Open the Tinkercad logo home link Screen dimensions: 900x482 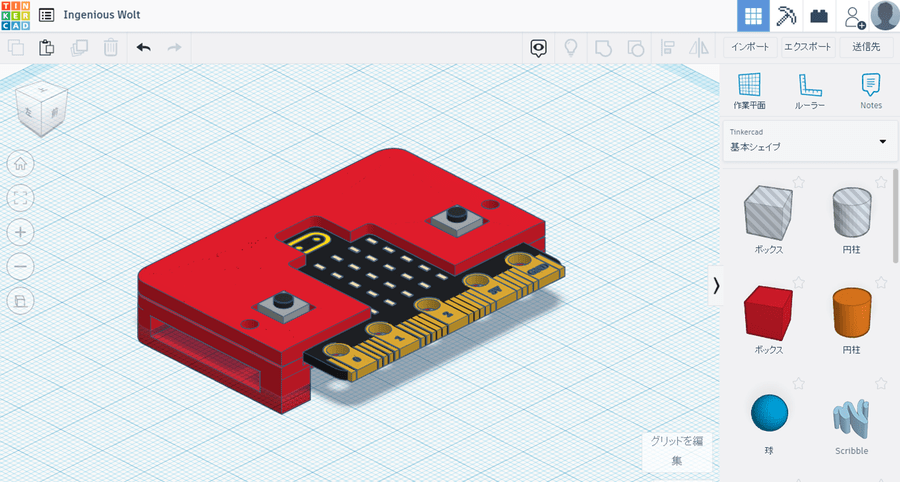[15, 15]
